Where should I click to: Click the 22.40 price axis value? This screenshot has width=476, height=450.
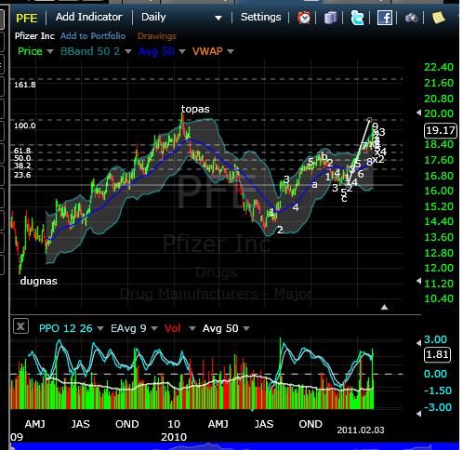point(439,67)
